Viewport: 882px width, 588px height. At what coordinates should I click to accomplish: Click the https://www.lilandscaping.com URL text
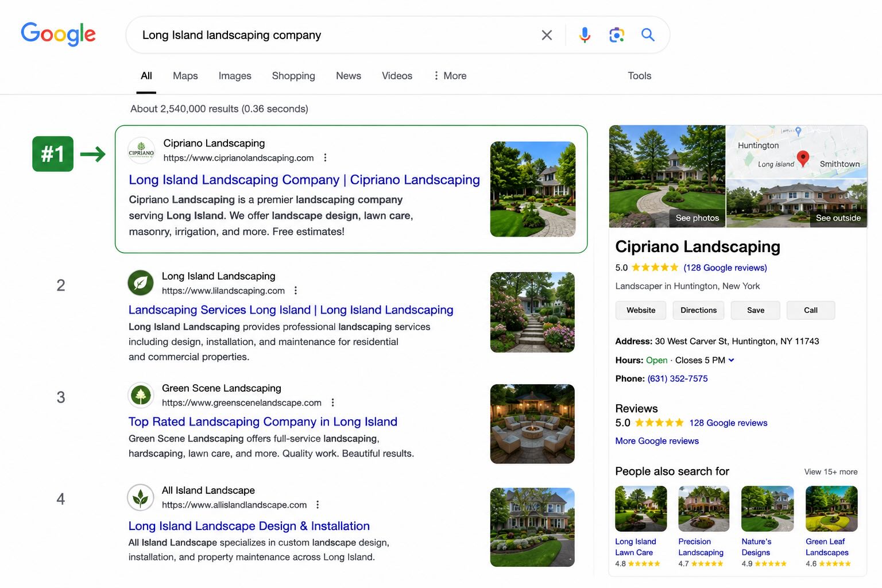pos(223,291)
